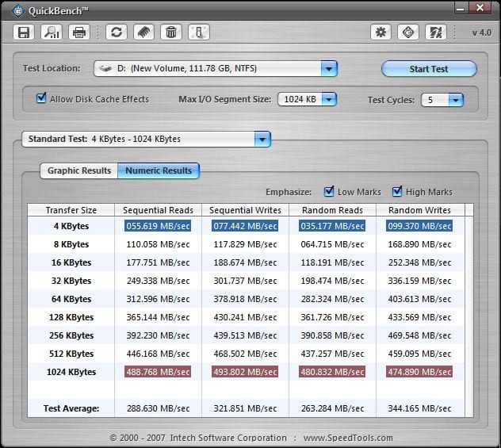The height and width of the screenshot is (448, 501).
Task: Disable Allow Disk Cache Effects checkbox
Action: pyautogui.click(x=41, y=99)
